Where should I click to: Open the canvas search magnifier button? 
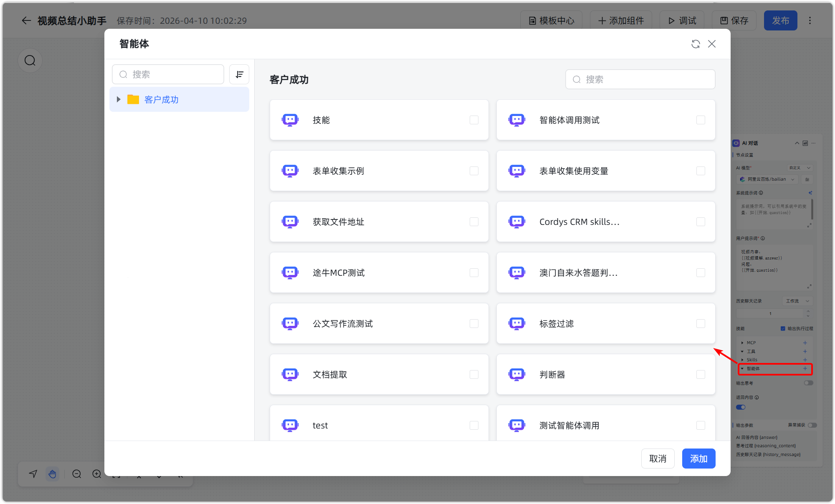point(30,60)
